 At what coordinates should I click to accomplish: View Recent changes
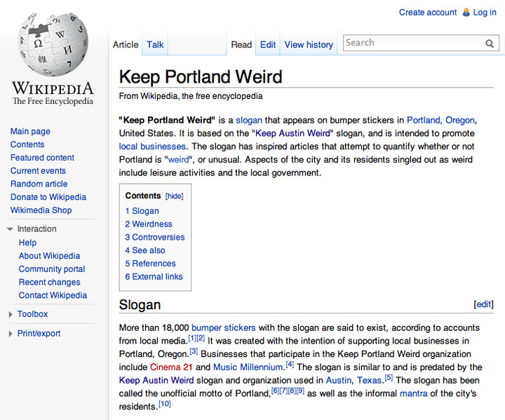pyautogui.click(x=49, y=283)
